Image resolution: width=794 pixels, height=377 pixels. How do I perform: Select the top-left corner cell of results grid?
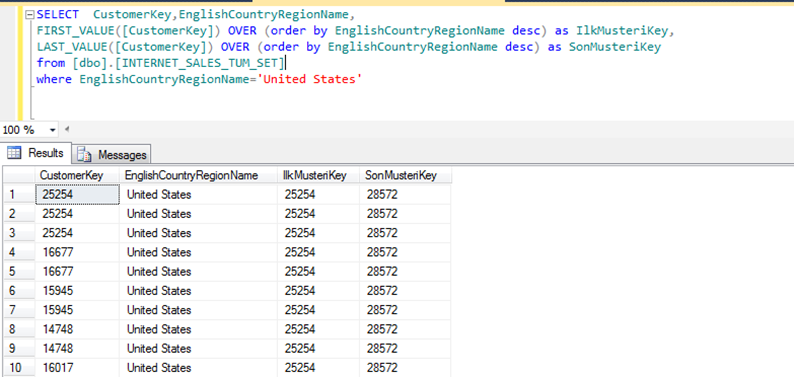point(18,176)
